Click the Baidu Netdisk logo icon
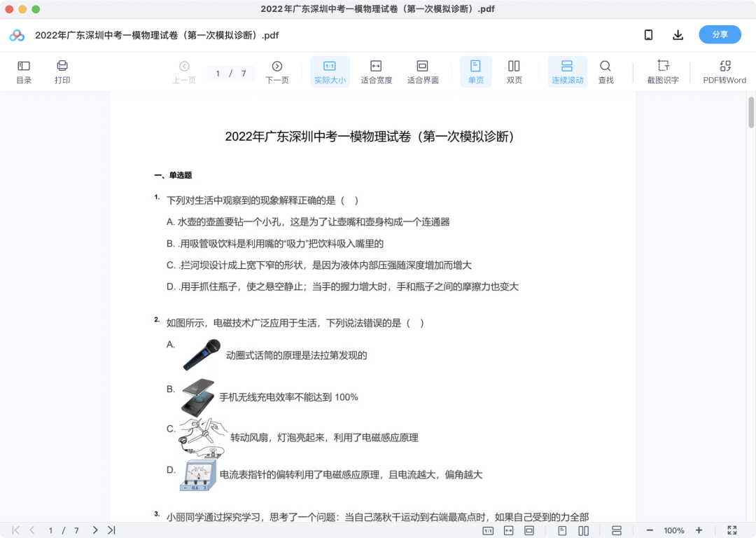Screen dimensions: 756x538 pos(17,35)
